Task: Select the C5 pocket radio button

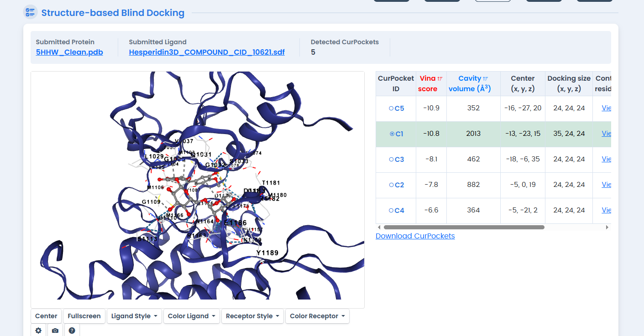Action: 391,109
